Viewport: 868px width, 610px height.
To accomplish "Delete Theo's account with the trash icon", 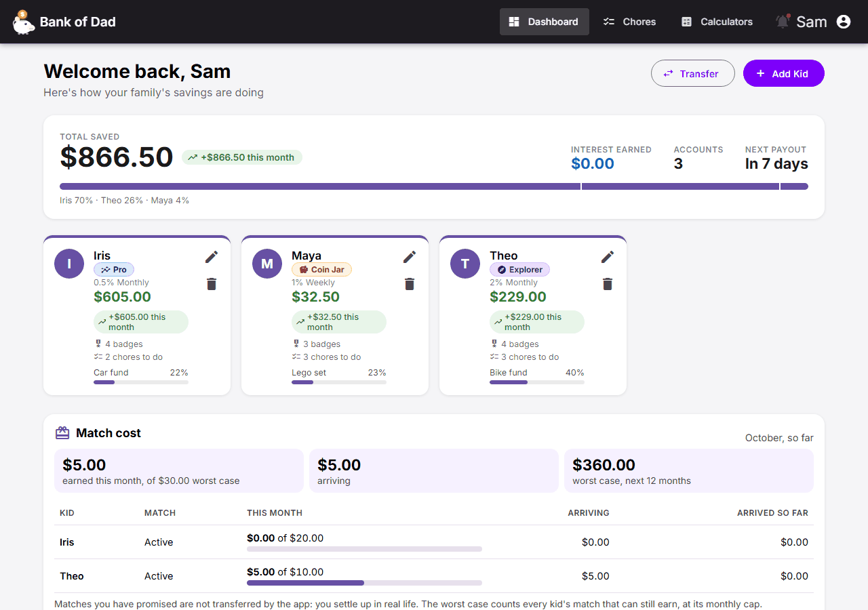I will 608,284.
